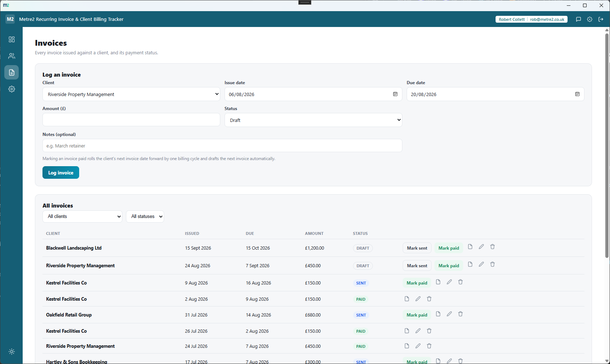Open the Status dropdown showing Draft
The image size is (610, 364).
pyautogui.click(x=313, y=120)
